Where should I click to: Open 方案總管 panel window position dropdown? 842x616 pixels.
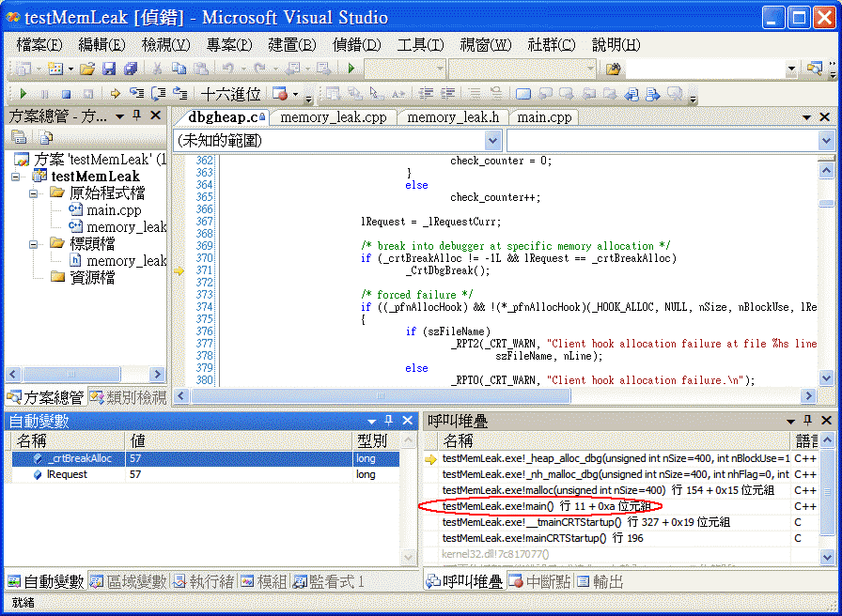[x=119, y=115]
